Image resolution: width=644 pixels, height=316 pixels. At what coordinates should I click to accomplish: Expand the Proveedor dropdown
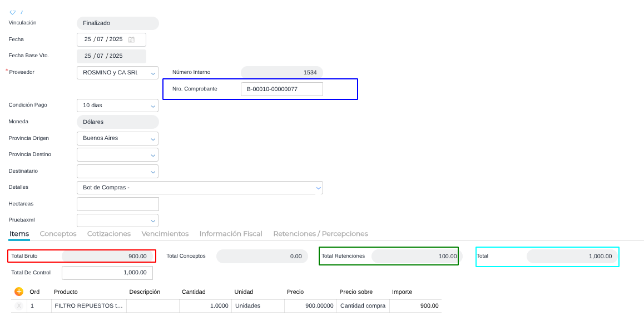coord(153,73)
